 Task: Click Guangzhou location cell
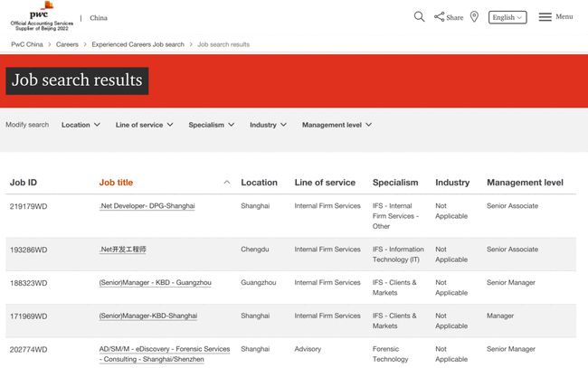click(259, 283)
